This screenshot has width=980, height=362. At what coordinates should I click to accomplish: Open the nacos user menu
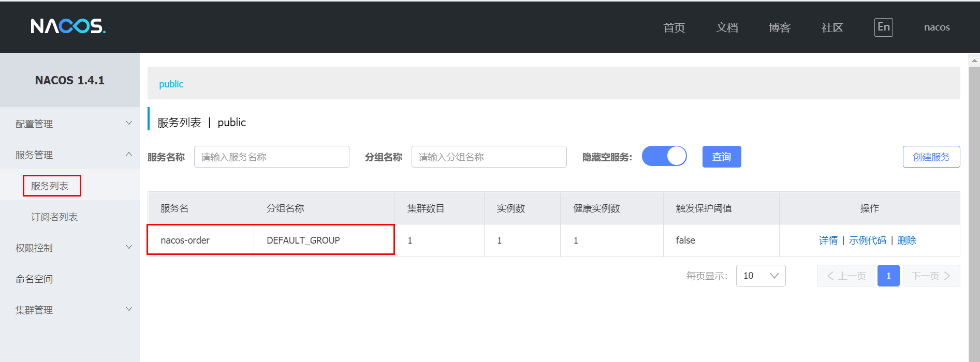(937, 27)
